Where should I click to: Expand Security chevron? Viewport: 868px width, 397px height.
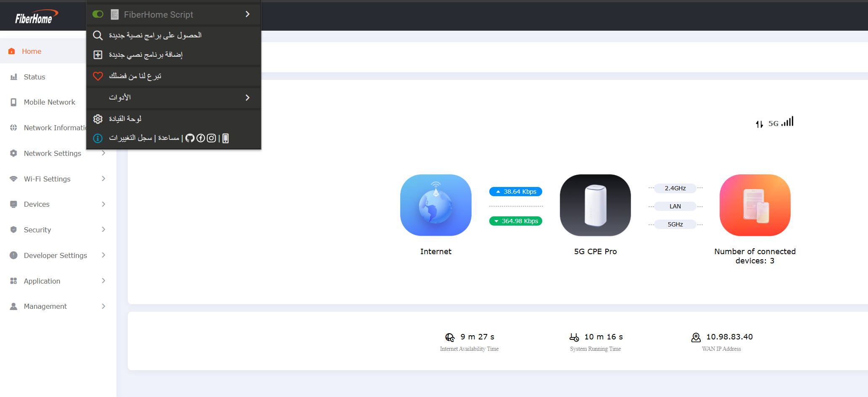103,229
